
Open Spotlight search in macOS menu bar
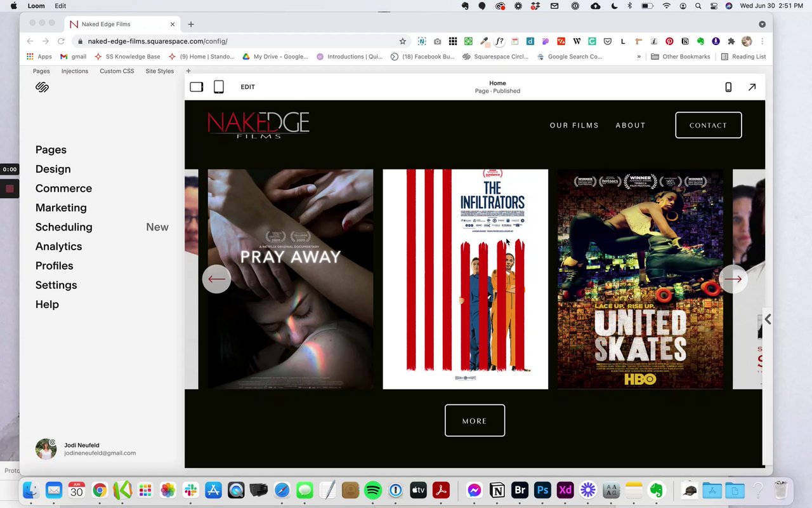click(x=698, y=6)
